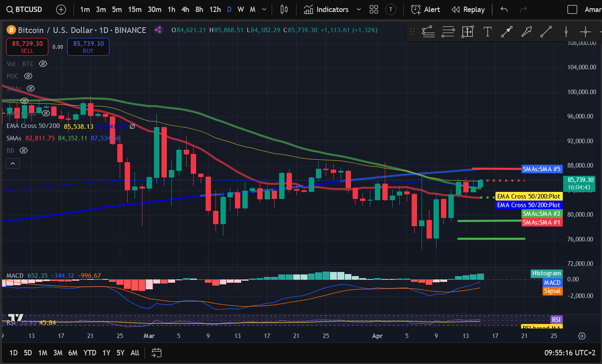Viewport: 602px width, 364px height.
Task: Expand the interval list chevron
Action: click(x=264, y=9)
